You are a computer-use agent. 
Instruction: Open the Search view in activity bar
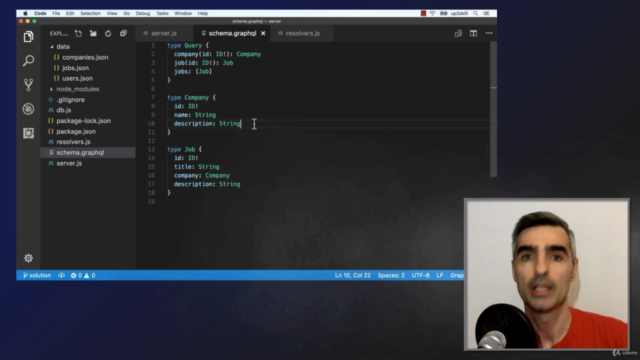tap(28, 61)
